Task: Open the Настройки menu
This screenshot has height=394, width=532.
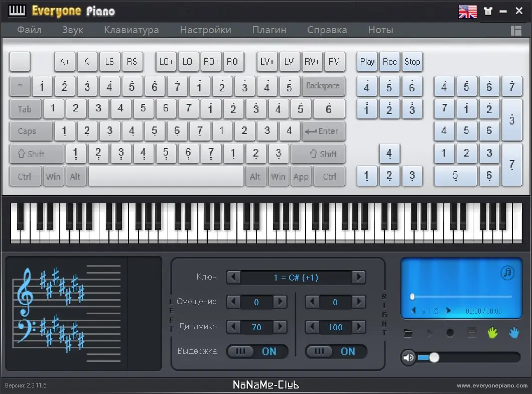Action: 206,30
